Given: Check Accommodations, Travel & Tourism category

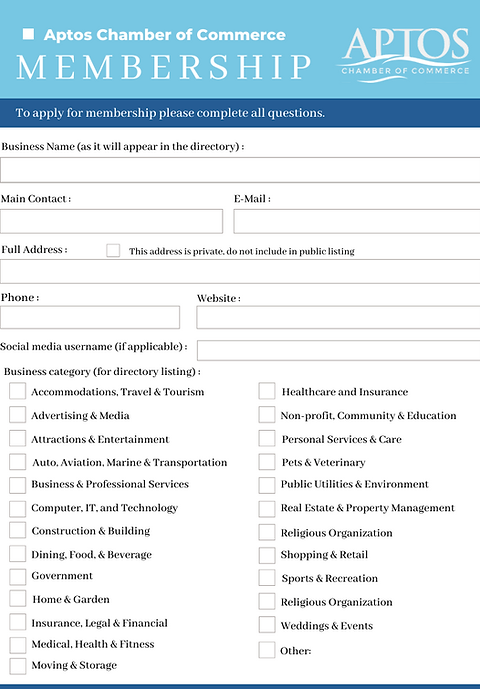Looking at the screenshot, I should 18,391.
